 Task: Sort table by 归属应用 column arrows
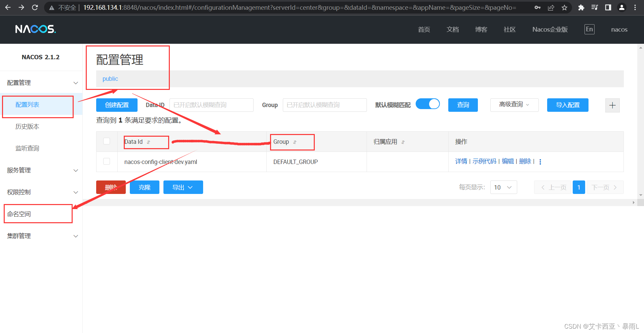pyautogui.click(x=403, y=142)
